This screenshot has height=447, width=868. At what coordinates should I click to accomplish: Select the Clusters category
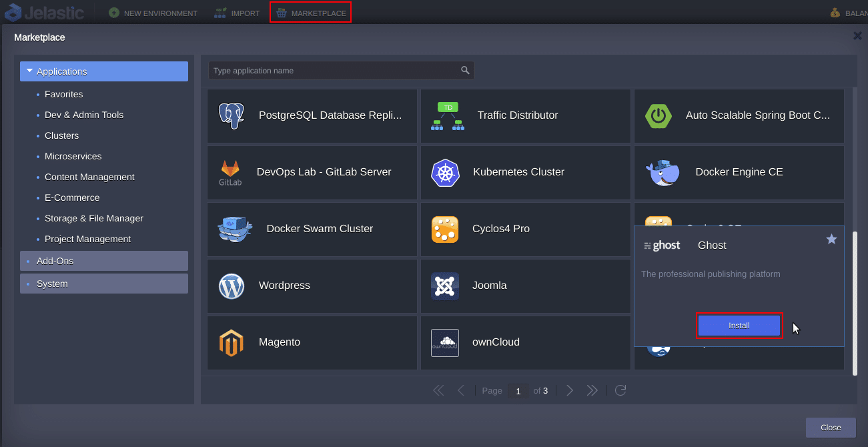[x=61, y=135]
